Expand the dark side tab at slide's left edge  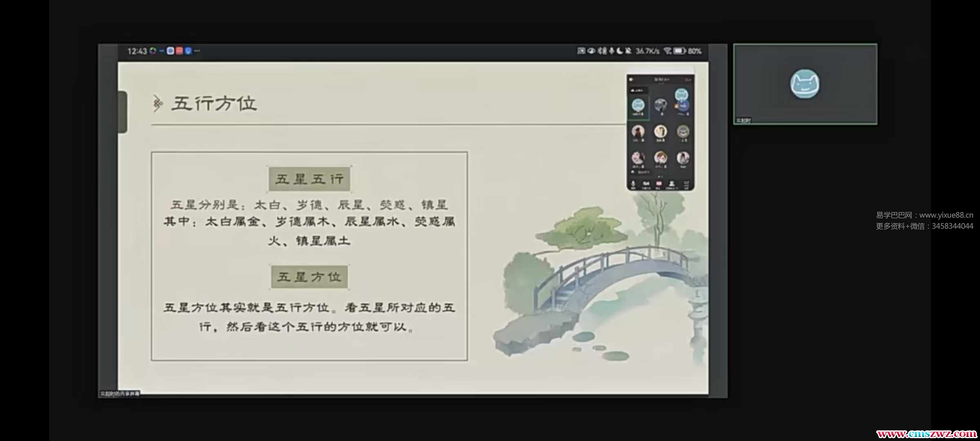[122, 111]
